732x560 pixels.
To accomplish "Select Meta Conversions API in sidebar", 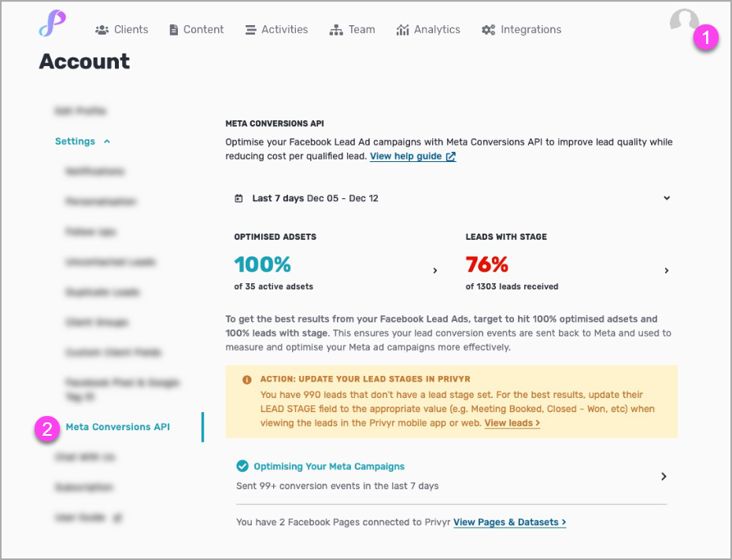I will (x=117, y=427).
